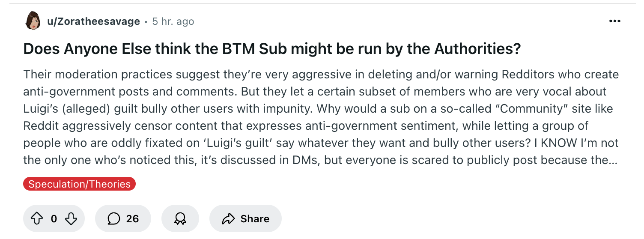This screenshot has width=644, height=239.
Task: Click the vote score showing 0
Action: click(x=54, y=219)
